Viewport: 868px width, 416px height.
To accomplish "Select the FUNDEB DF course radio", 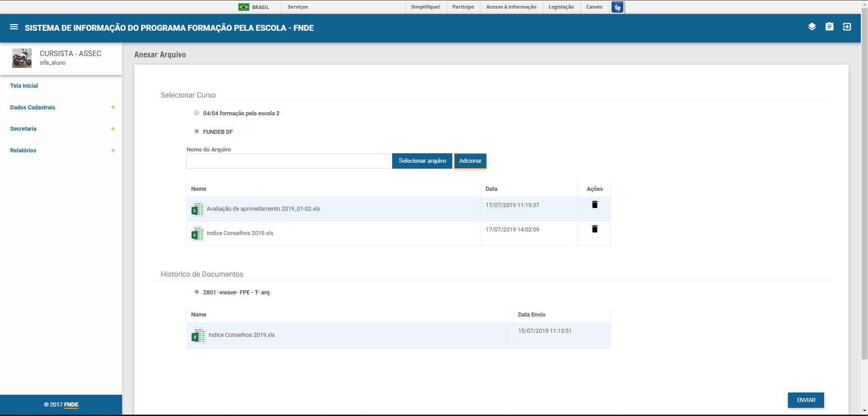I will coord(197,132).
